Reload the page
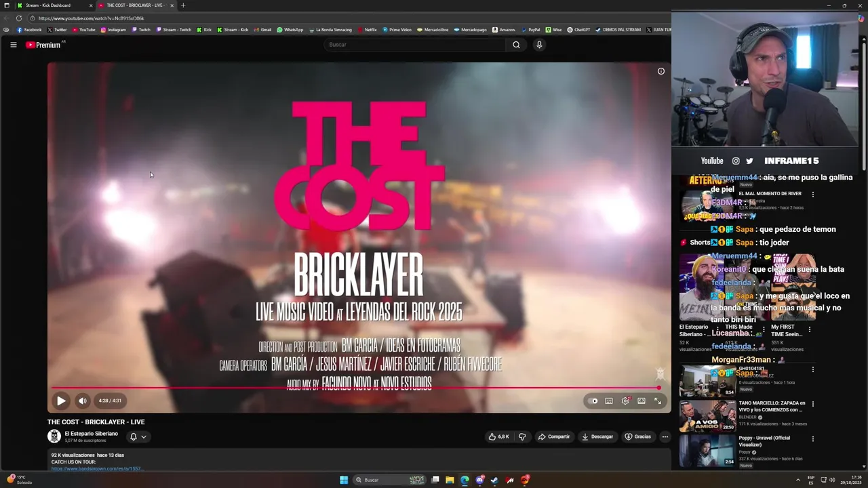Image resolution: width=868 pixels, height=488 pixels. pyautogui.click(x=19, y=18)
